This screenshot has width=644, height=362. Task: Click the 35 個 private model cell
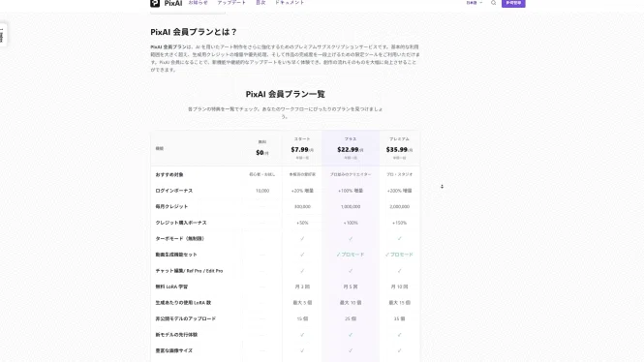click(x=399, y=318)
